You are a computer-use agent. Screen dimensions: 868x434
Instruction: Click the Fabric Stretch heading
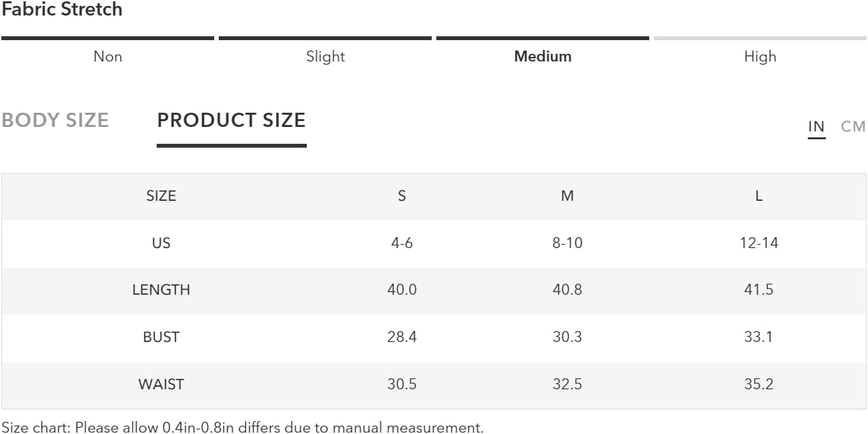[62, 10]
